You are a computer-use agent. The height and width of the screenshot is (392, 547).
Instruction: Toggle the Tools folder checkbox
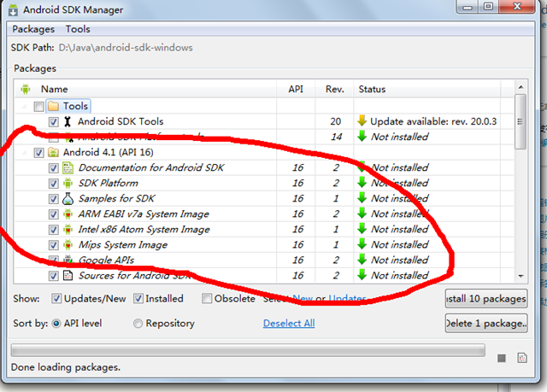tap(38, 106)
